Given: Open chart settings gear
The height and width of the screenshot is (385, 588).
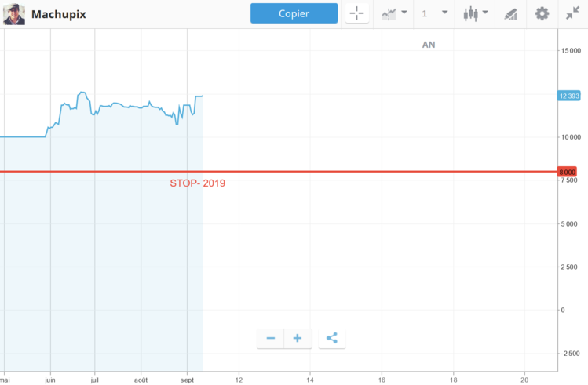Looking at the screenshot, I should (542, 13).
